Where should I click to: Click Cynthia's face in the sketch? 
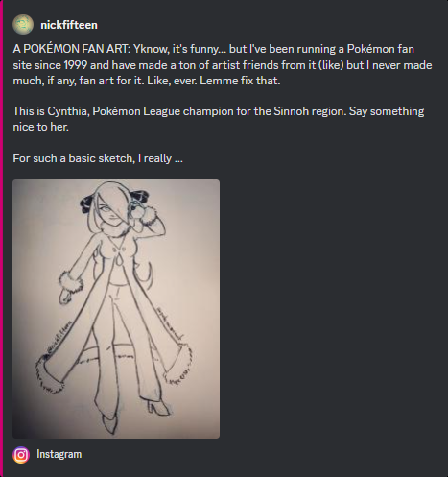coord(110,213)
